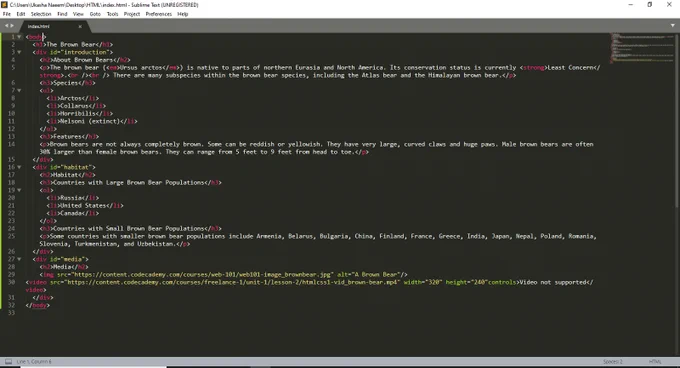Screen dimensions: 680x368
Task: Open the tab list dropdown arrow
Action: coord(672,26)
